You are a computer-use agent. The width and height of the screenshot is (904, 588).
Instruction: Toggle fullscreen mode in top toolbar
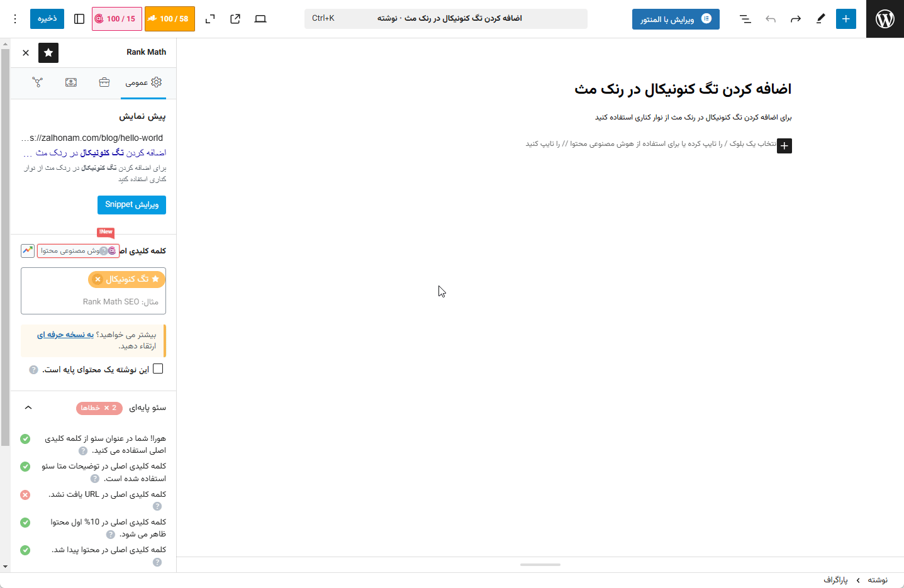[210, 19]
